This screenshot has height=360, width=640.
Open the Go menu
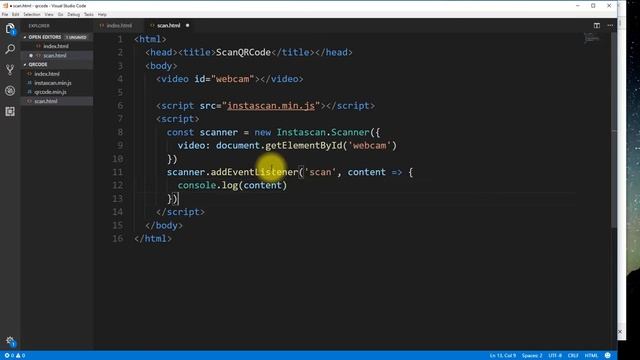(x=60, y=14)
